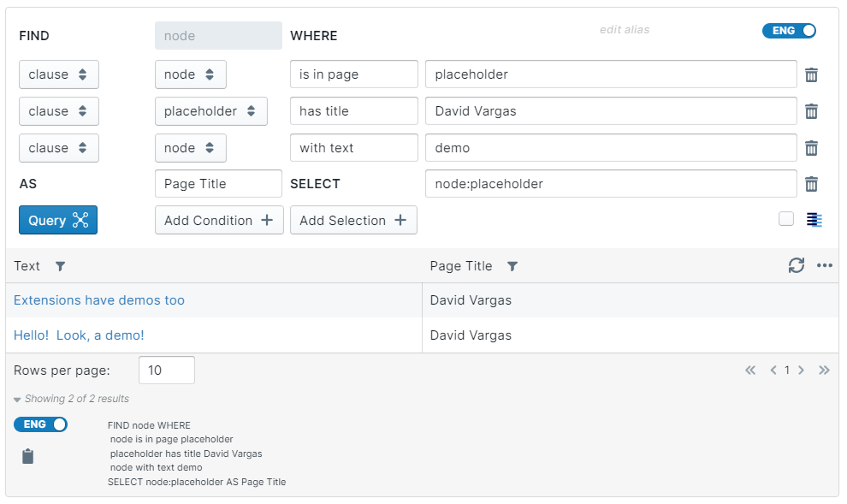Filter the Text column
The height and width of the screenshot is (504, 847).
pos(60,266)
